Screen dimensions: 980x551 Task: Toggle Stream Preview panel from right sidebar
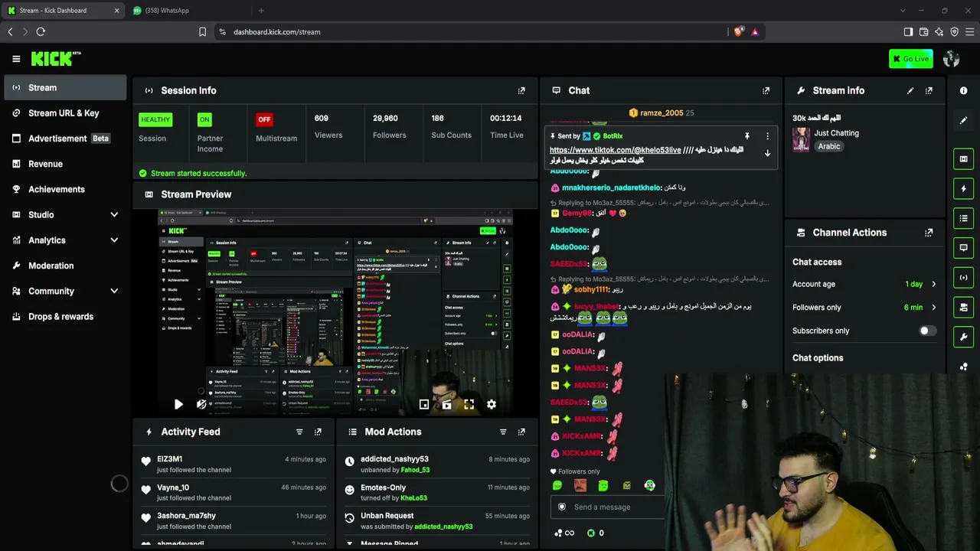(963, 159)
